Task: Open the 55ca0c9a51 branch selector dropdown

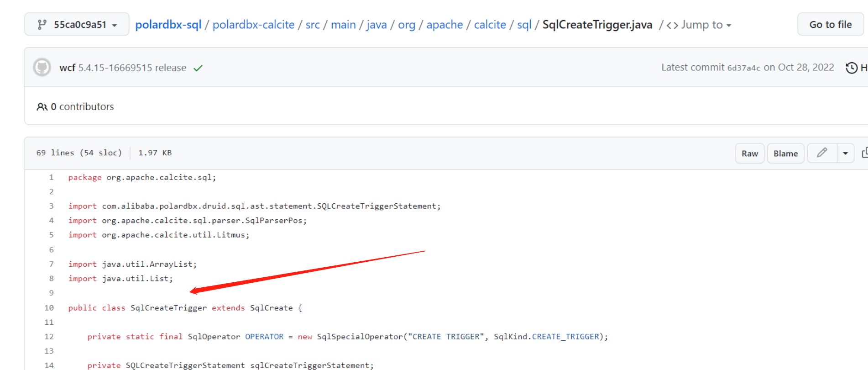Action: 77,25
